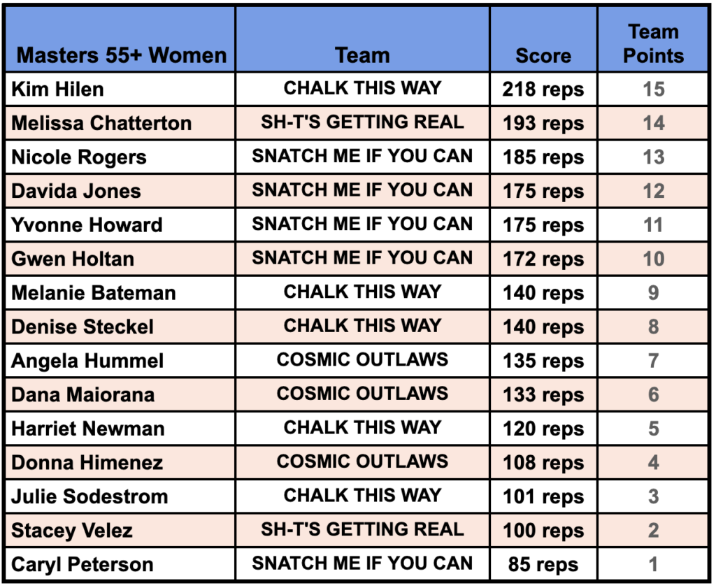Viewport: 716px width, 588px height.
Task: Click the Score column header
Action: click(543, 55)
